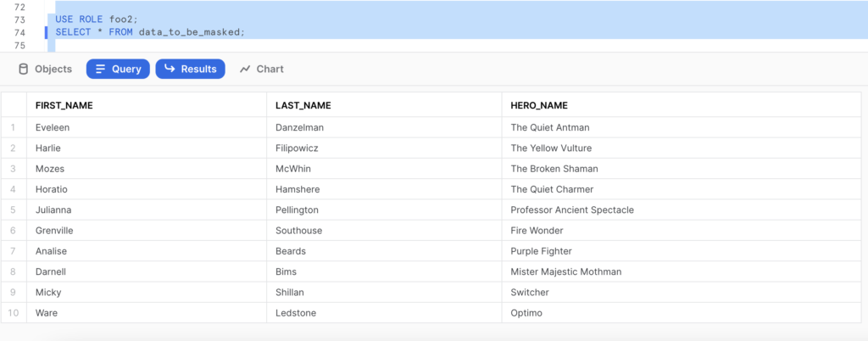
Task: Select the cell 'Analise'
Action: coord(147,251)
